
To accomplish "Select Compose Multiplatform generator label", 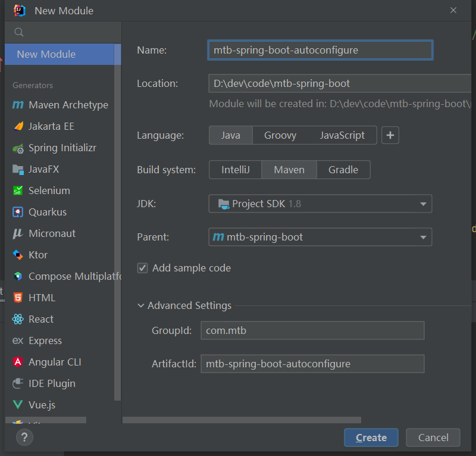I will (75, 276).
